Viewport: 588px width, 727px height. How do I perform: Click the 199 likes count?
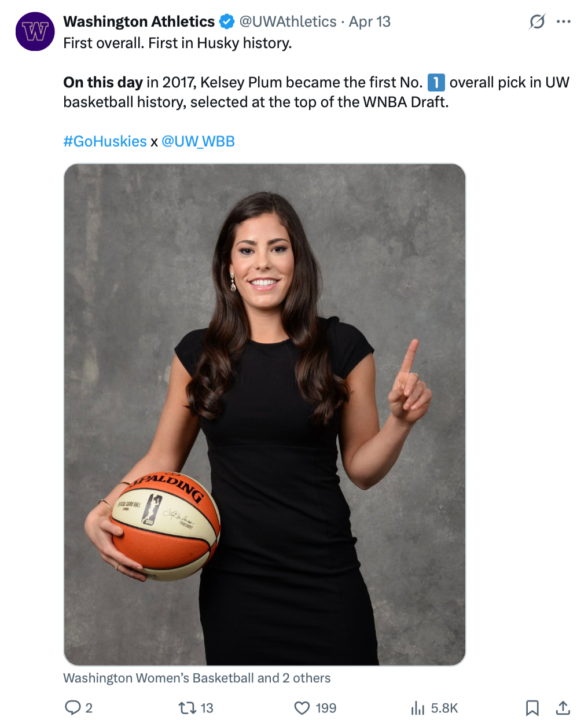point(326,708)
